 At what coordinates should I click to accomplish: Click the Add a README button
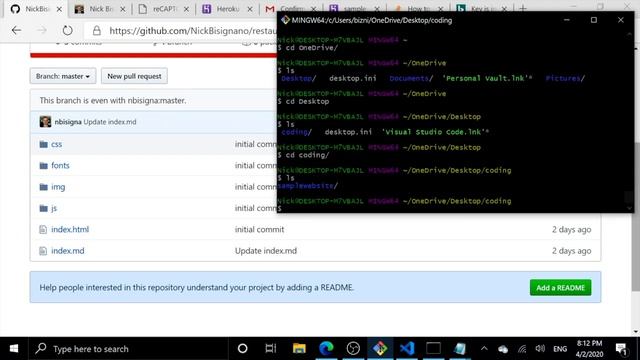click(x=560, y=288)
